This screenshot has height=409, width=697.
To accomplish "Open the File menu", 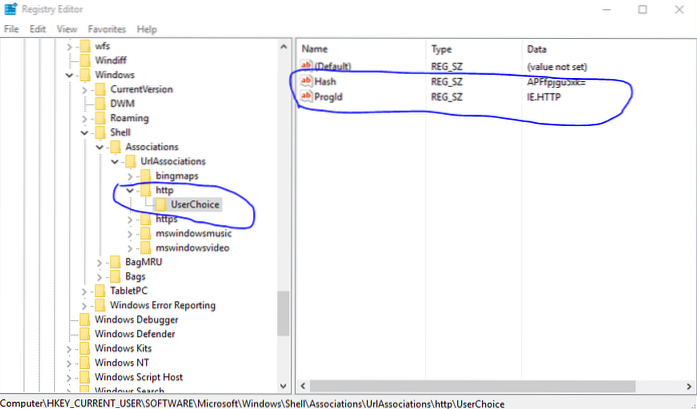I will pos(12,30).
